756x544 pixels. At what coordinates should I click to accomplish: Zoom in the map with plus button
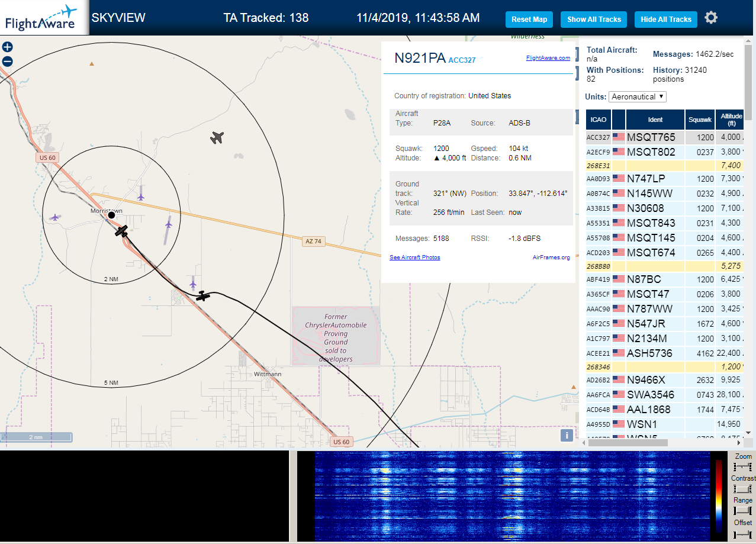[x=7, y=47]
